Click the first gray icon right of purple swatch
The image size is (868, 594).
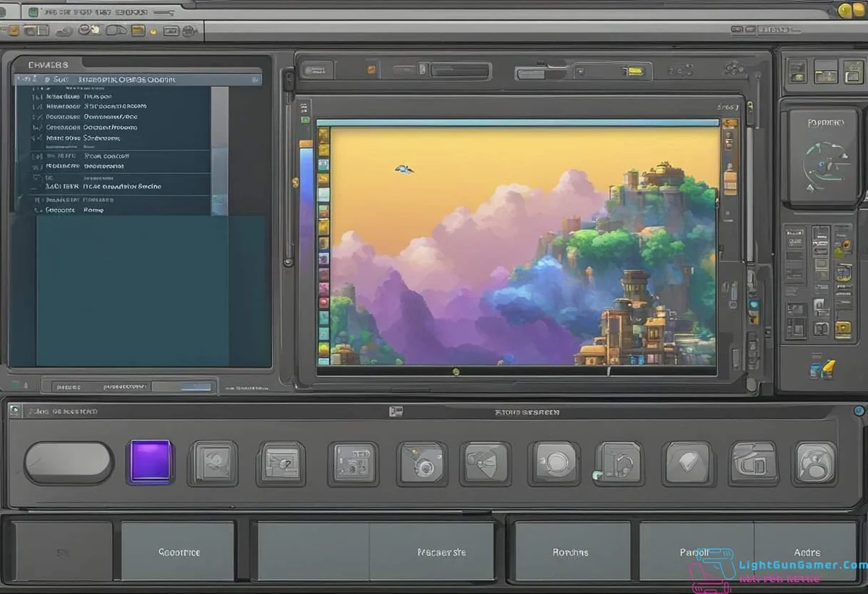tap(213, 463)
